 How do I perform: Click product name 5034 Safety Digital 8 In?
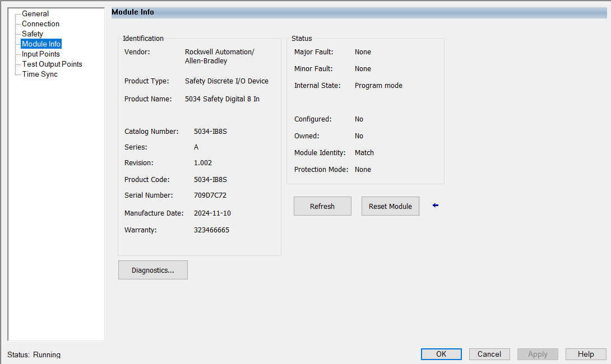(222, 99)
